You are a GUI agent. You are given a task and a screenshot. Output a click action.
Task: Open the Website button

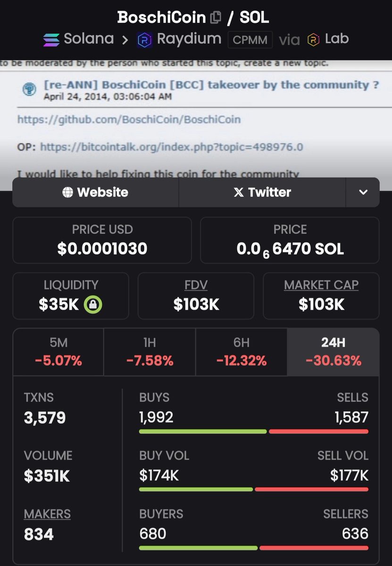tap(96, 192)
